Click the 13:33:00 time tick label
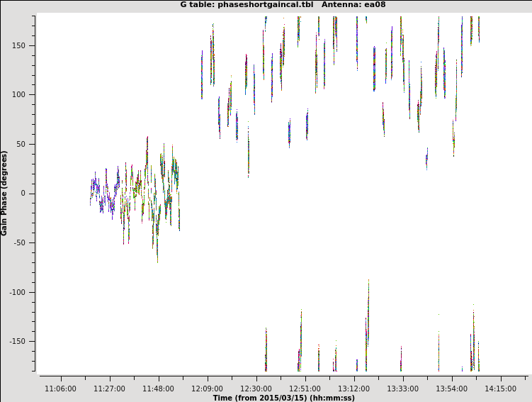 click(402, 389)
